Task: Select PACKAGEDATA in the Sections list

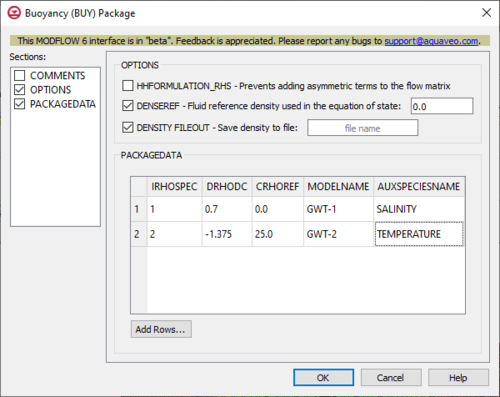Action: [63, 104]
